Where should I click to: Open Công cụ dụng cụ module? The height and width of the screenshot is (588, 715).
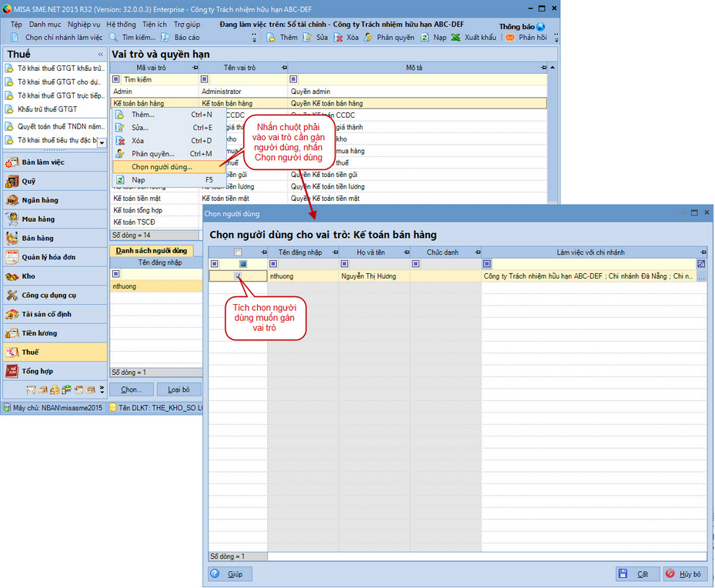coord(55,296)
